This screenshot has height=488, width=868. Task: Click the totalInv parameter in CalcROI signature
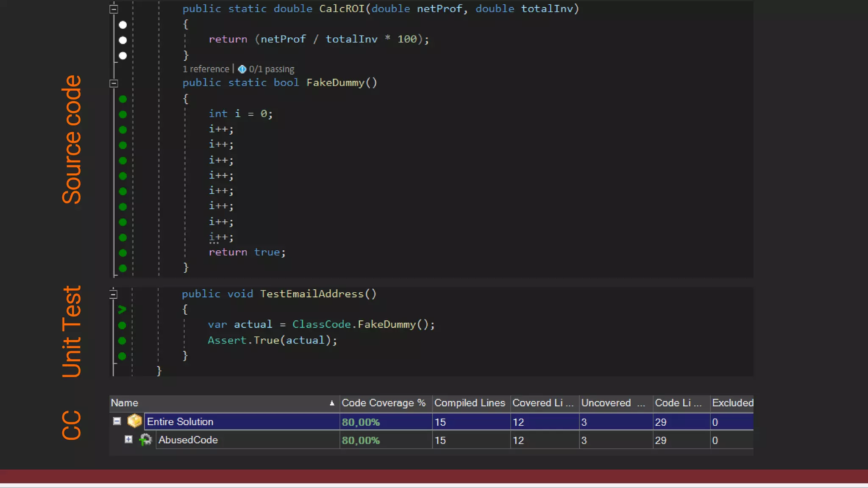[547, 9]
